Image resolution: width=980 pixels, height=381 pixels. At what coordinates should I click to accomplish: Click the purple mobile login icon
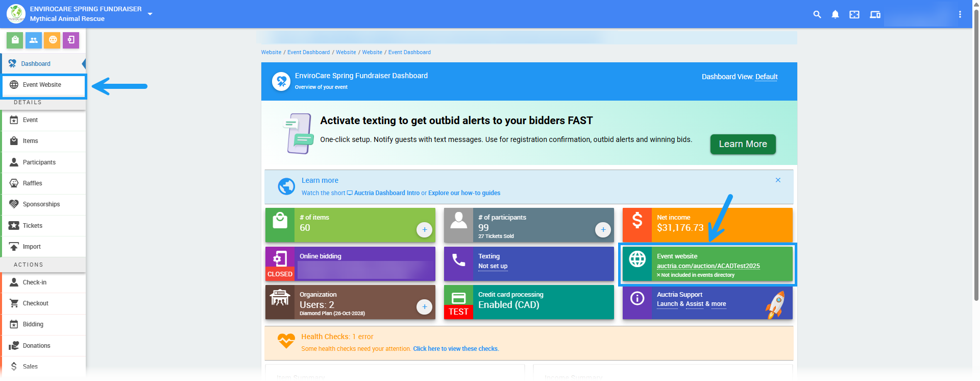(x=71, y=40)
